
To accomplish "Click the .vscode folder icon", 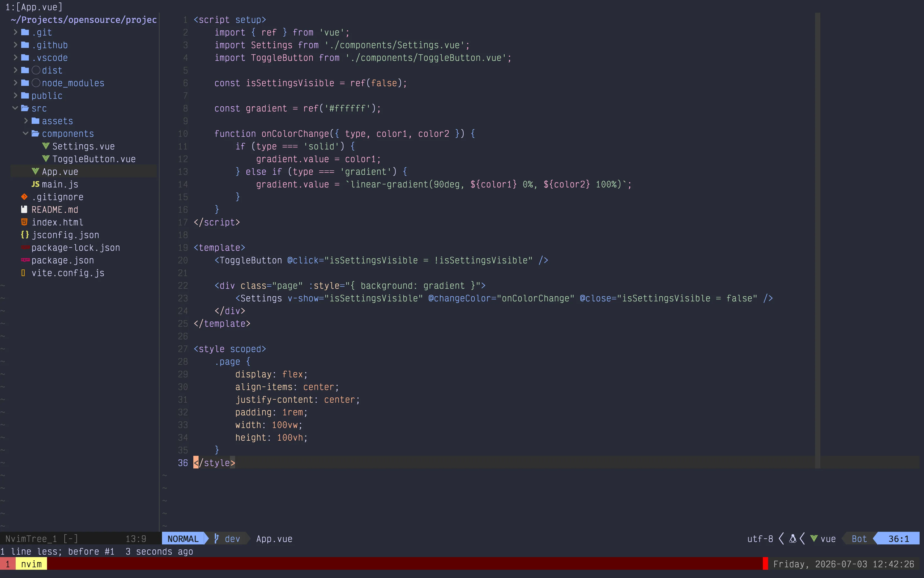I will [25, 57].
